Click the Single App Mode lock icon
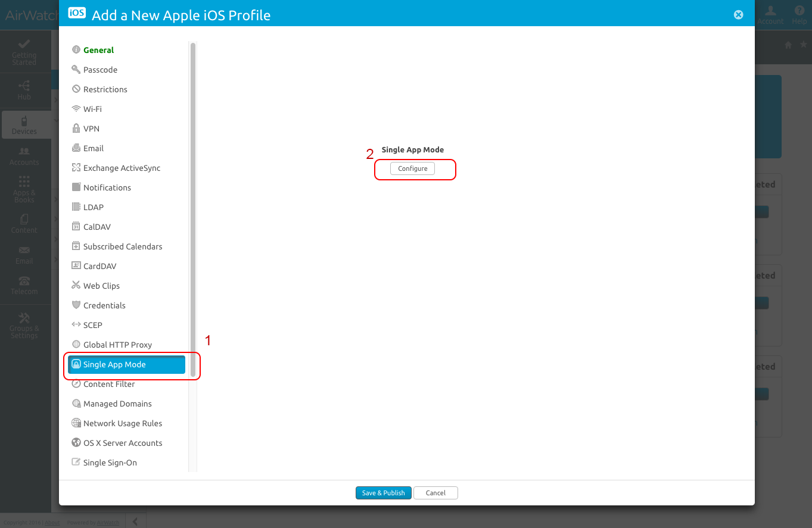This screenshot has height=528, width=812. pyautogui.click(x=76, y=364)
